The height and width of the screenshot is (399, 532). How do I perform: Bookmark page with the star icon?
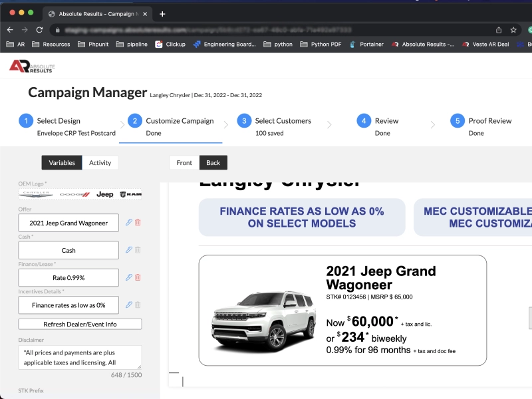[513, 30]
